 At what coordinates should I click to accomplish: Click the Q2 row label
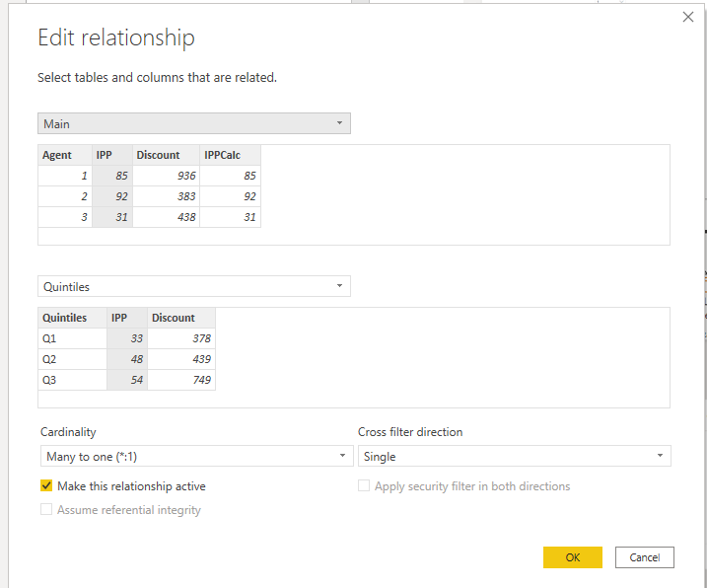pyautogui.click(x=72, y=359)
